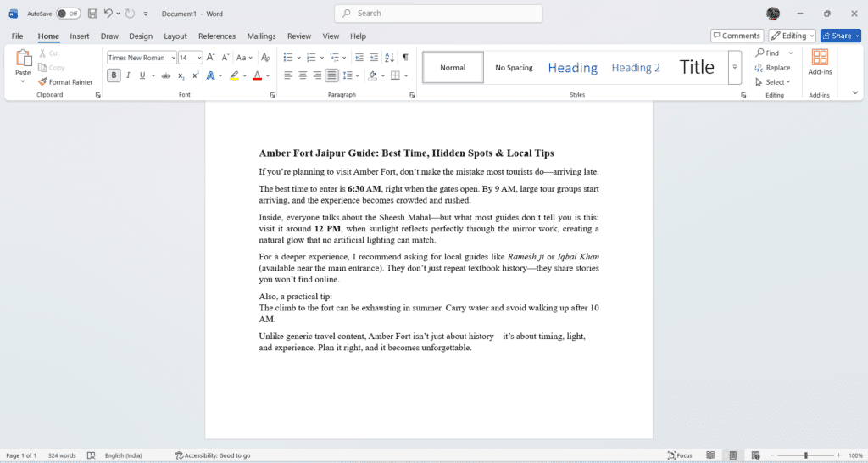Open spelling proofing icon in status bar
The image size is (868, 463).
[92, 455]
